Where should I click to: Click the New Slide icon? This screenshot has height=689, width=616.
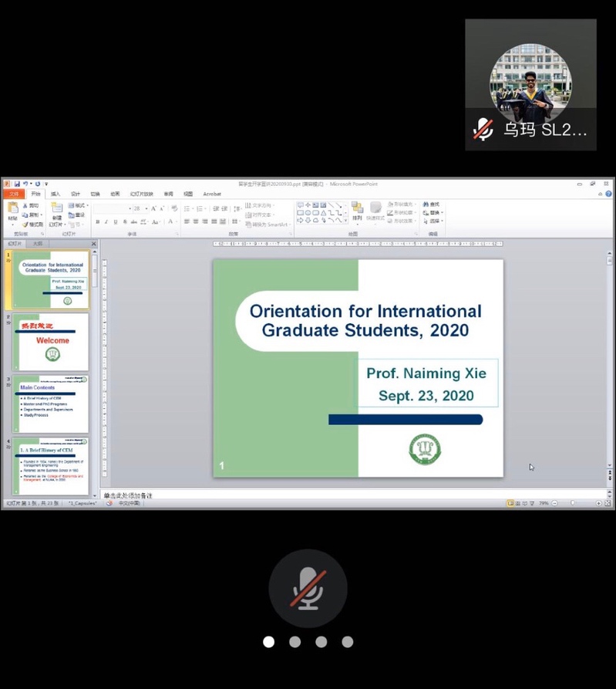click(x=57, y=212)
